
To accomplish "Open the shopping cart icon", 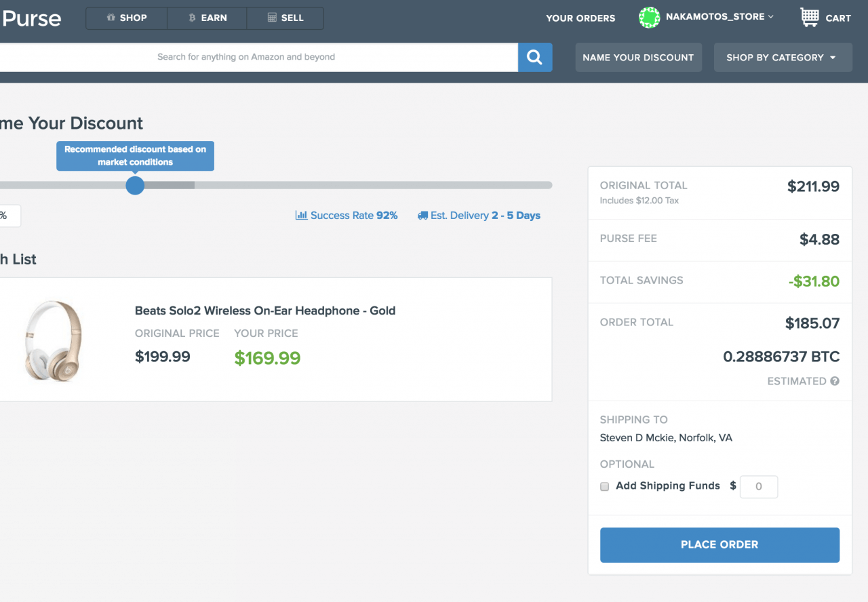I will [810, 17].
